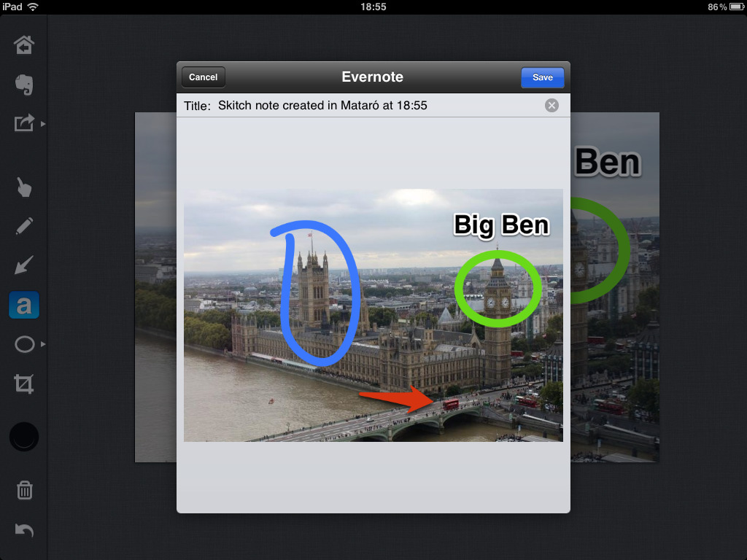Select the Ellipse shape tool
Image resolution: width=747 pixels, height=560 pixels.
click(x=24, y=344)
